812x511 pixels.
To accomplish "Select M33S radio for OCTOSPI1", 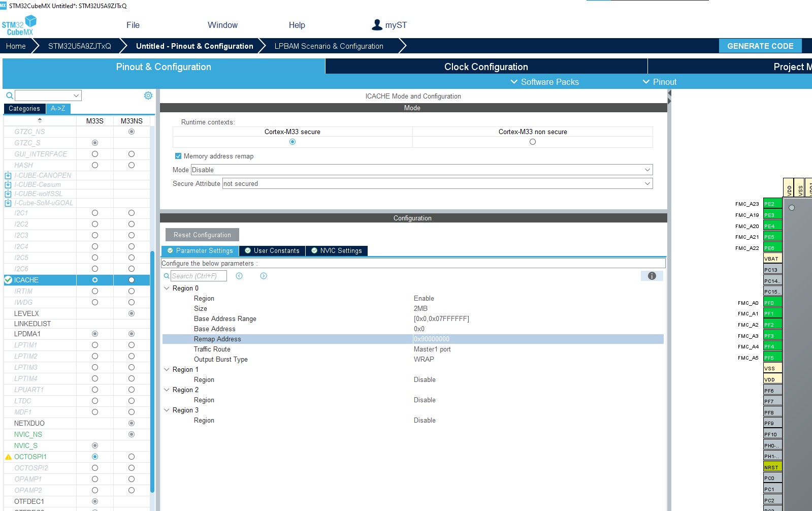I will [x=95, y=457].
